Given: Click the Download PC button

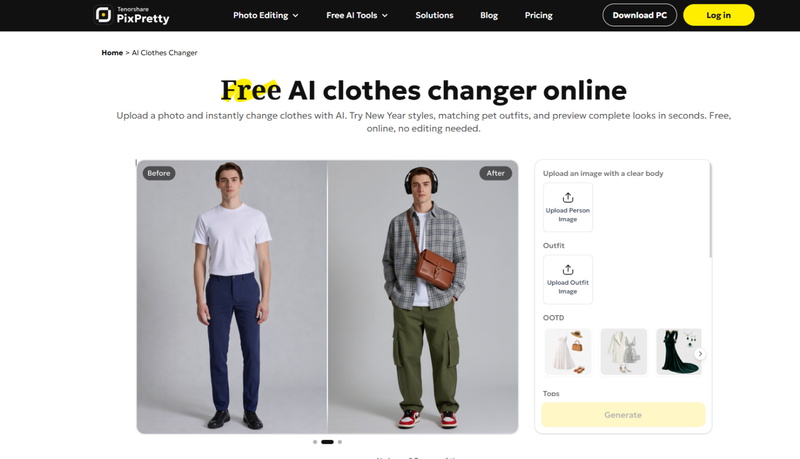Looking at the screenshot, I should (640, 15).
